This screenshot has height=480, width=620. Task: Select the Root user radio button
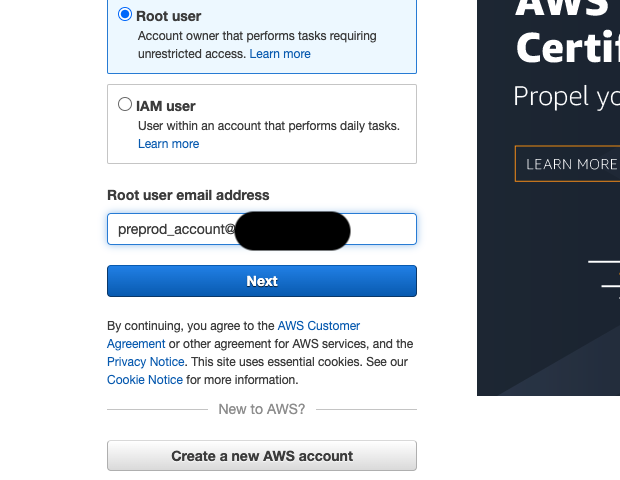click(125, 14)
